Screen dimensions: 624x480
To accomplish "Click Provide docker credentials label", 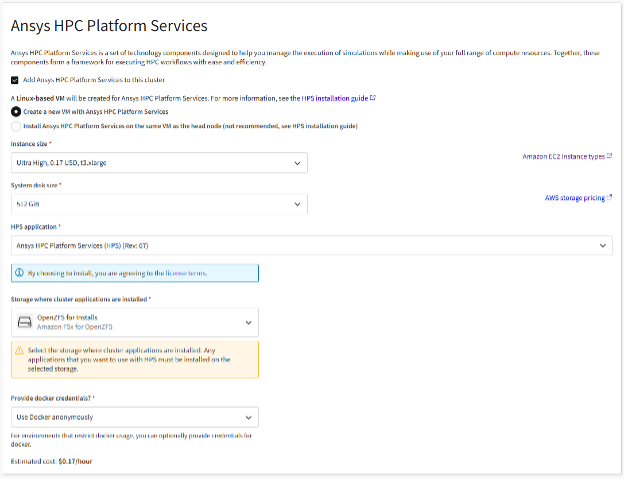I will point(51,398).
